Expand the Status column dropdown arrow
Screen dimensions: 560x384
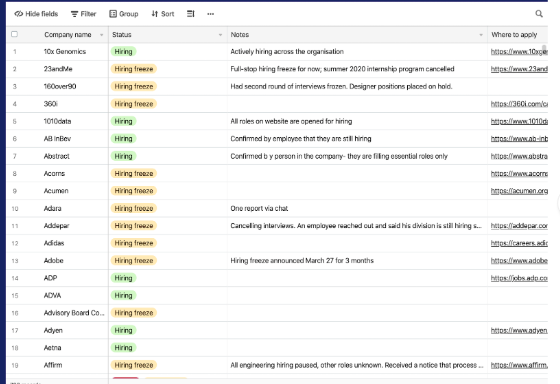pyautogui.click(x=220, y=35)
